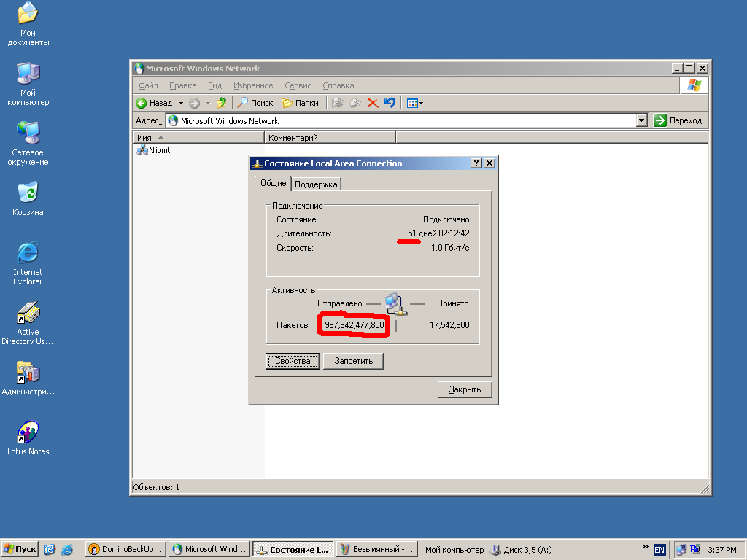Click the red Delete X toolbar icon
747x560 pixels.
(x=373, y=103)
